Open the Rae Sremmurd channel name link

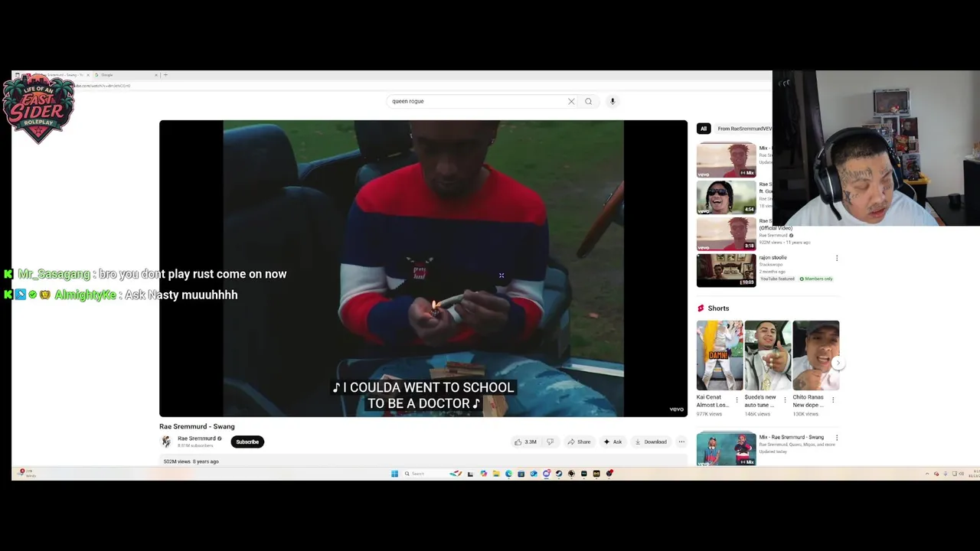point(197,439)
